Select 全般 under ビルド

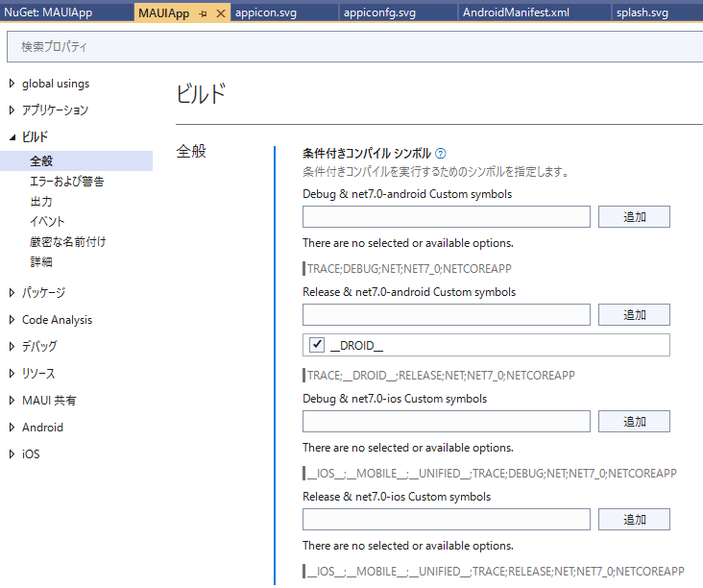76,161
